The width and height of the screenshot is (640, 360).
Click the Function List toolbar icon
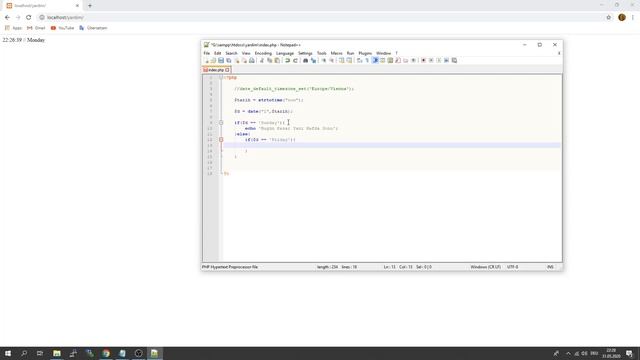pyautogui.click(x=398, y=60)
